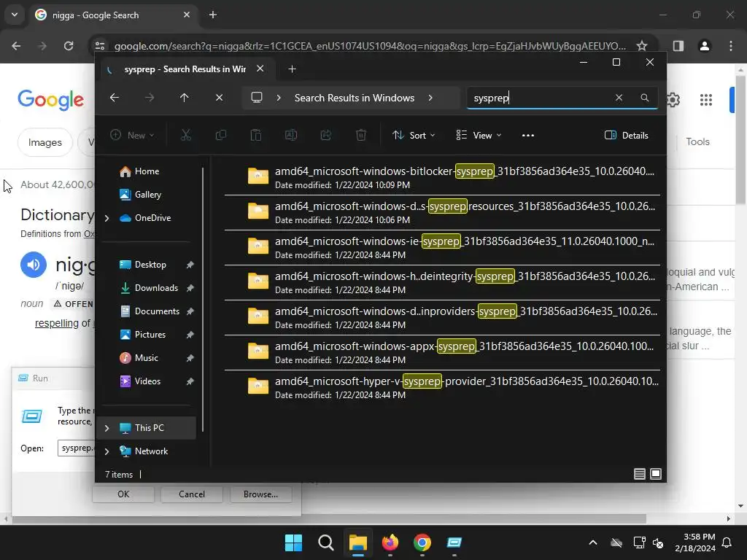Open the New dropdown
Screen dimensions: 747x560
[132, 135]
